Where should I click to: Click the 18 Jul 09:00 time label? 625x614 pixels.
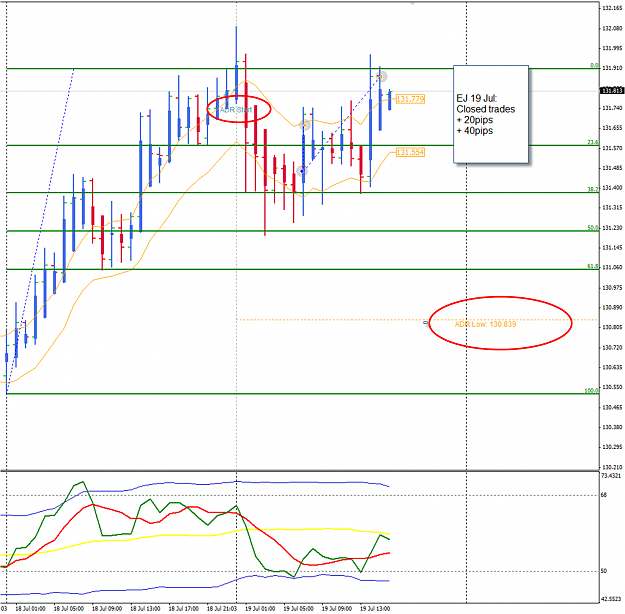tap(107, 608)
